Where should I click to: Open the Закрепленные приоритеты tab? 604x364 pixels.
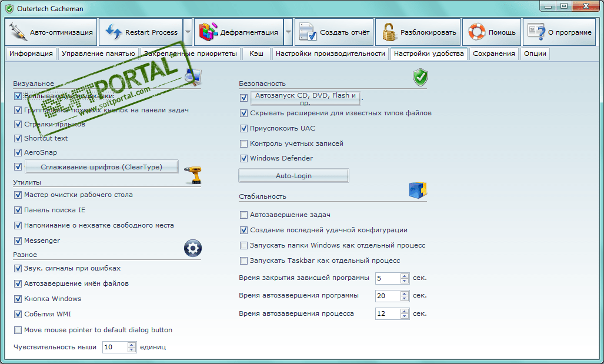point(191,54)
